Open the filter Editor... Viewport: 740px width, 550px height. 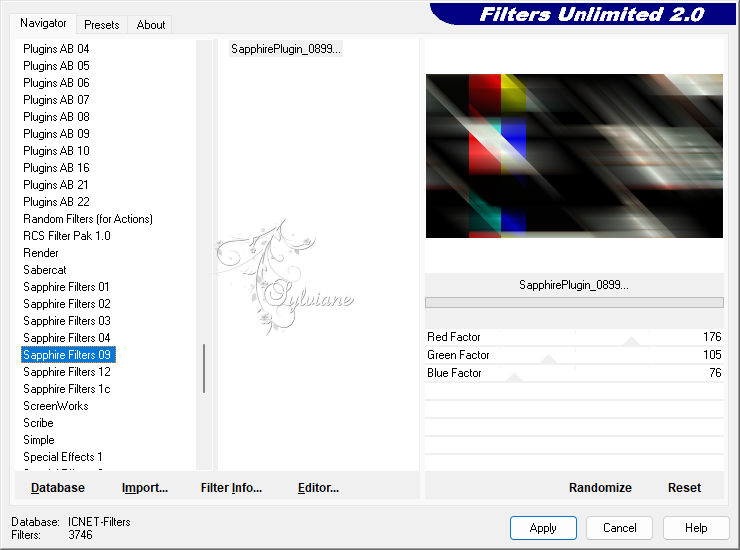[318, 488]
